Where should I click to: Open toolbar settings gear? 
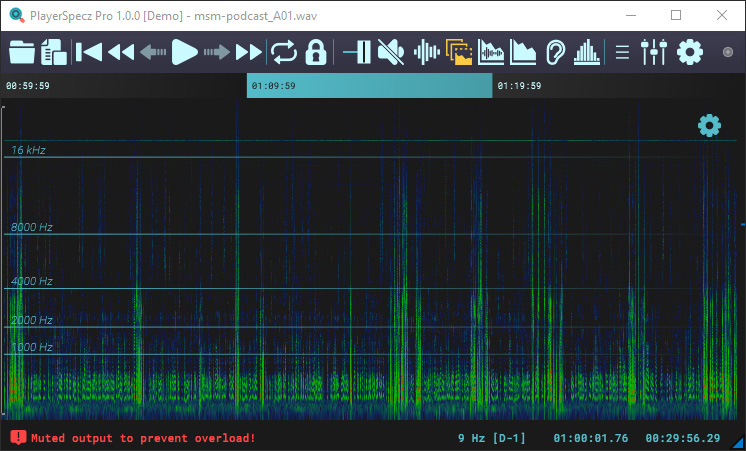[690, 52]
